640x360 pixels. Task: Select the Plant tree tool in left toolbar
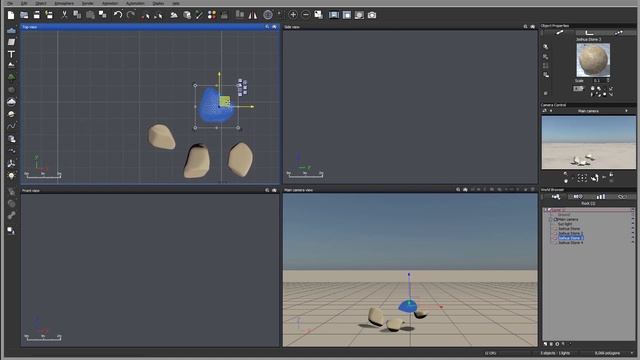click(11, 77)
